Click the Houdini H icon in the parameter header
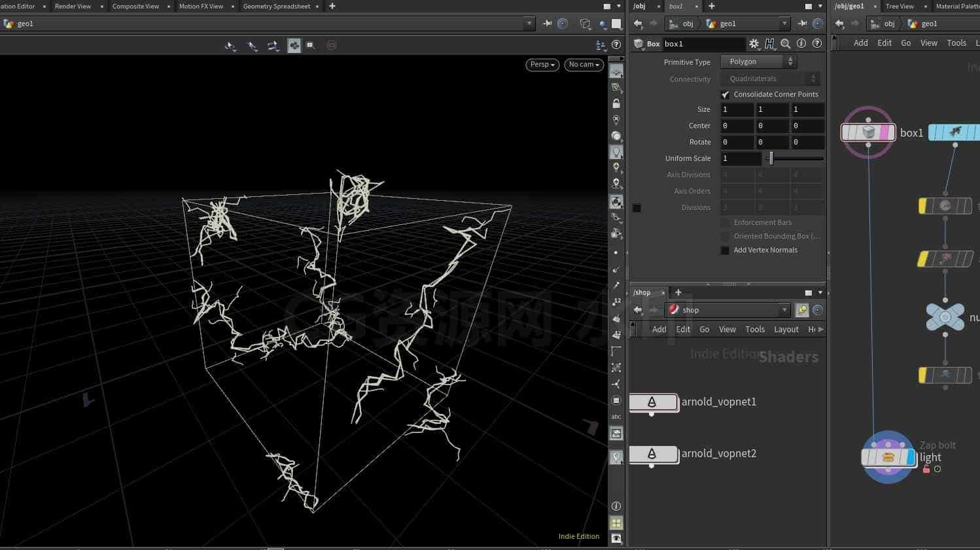The height and width of the screenshot is (550, 980). click(770, 44)
